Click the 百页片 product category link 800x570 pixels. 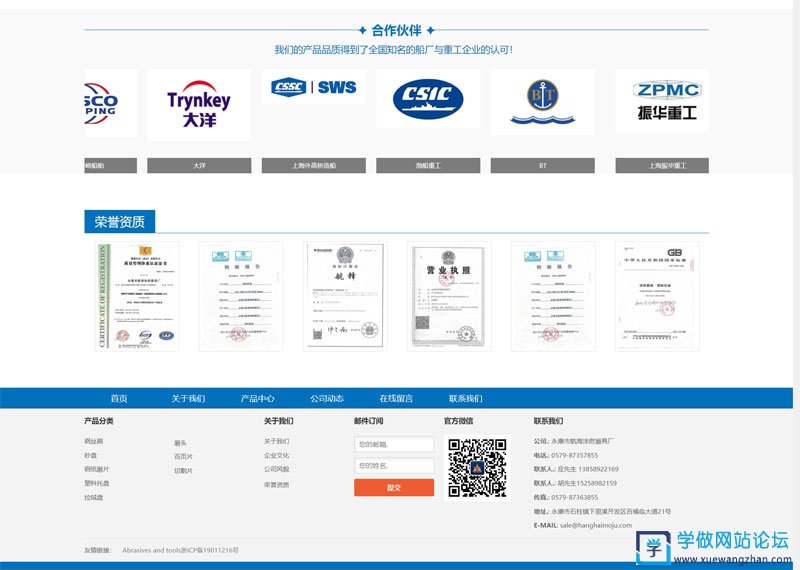click(184, 456)
